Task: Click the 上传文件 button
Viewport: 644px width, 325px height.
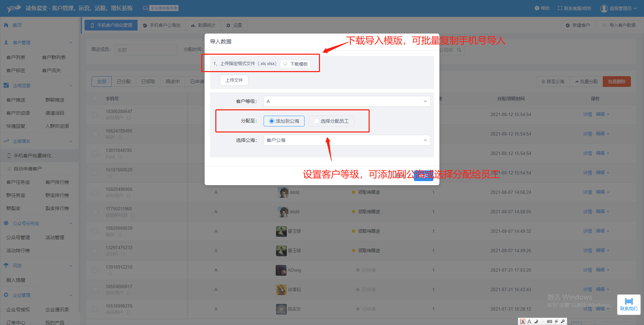Action: (x=234, y=80)
